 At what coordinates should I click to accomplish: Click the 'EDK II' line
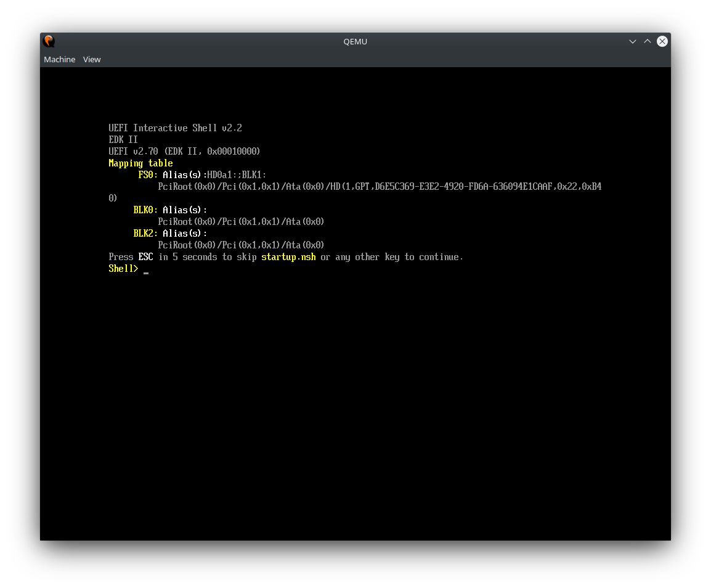[x=123, y=140]
